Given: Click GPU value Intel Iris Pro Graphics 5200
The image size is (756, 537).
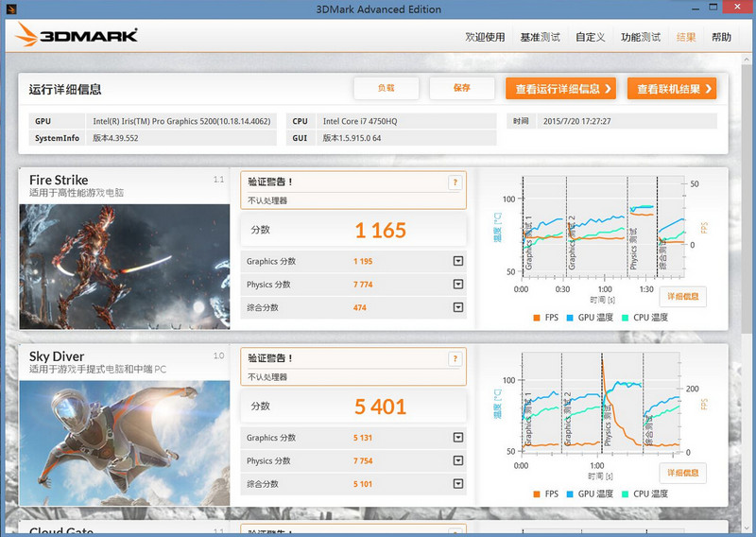Looking at the screenshot, I should coord(181,121).
